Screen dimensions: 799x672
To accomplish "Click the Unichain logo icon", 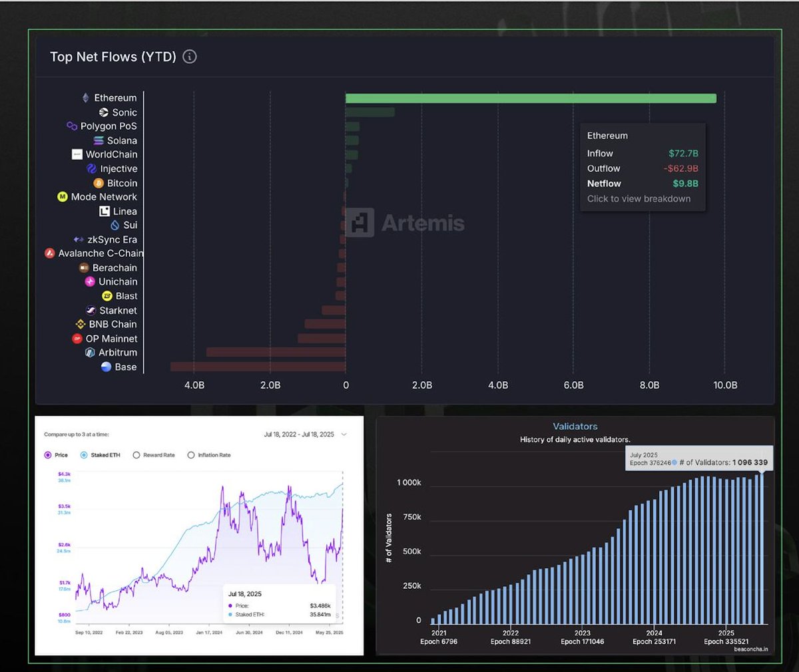I will tap(90, 281).
